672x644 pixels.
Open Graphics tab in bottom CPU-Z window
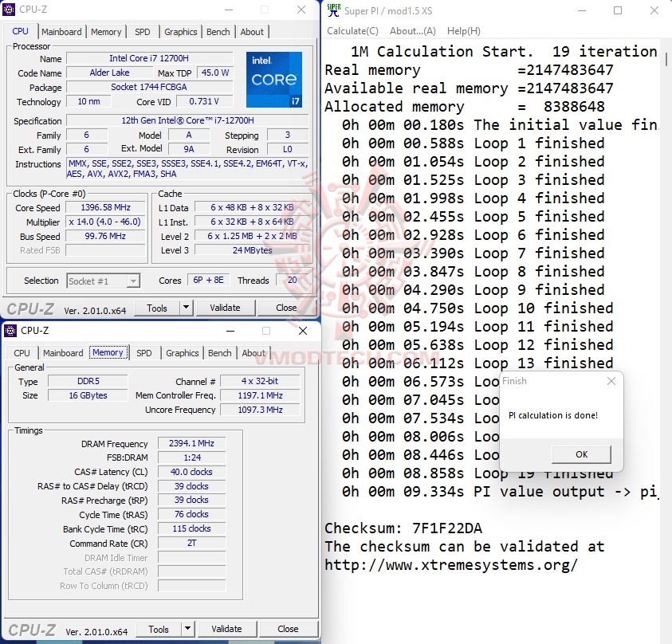pyautogui.click(x=182, y=353)
